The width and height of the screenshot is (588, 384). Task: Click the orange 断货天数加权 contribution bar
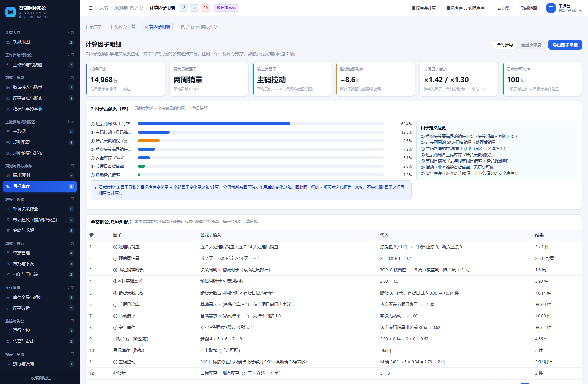pos(149,141)
